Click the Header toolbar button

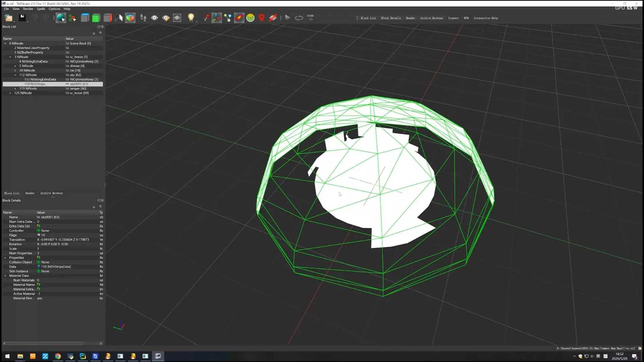pyautogui.click(x=410, y=18)
